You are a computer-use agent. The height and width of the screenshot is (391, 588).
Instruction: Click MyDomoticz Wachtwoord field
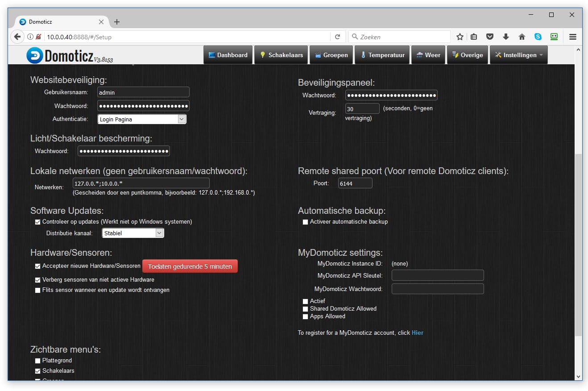(x=438, y=289)
